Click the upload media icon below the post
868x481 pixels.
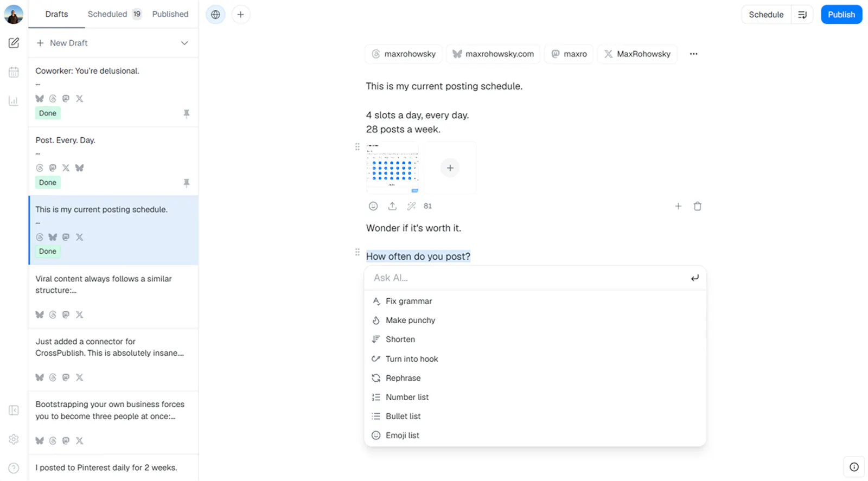(392, 206)
